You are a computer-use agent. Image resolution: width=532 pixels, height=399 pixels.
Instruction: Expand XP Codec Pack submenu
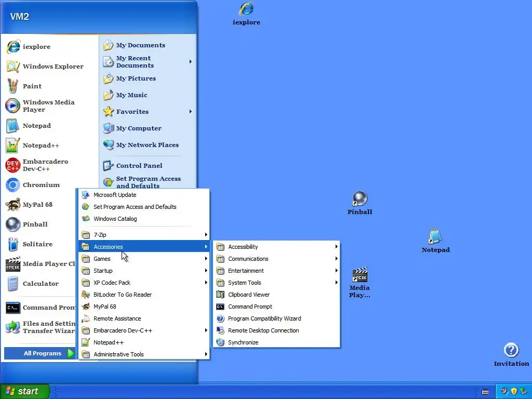coord(144,283)
